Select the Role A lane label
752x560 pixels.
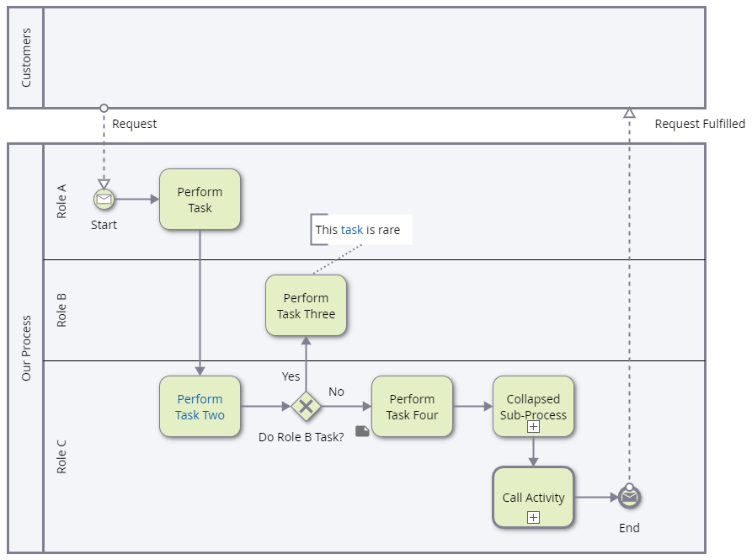(x=61, y=202)
